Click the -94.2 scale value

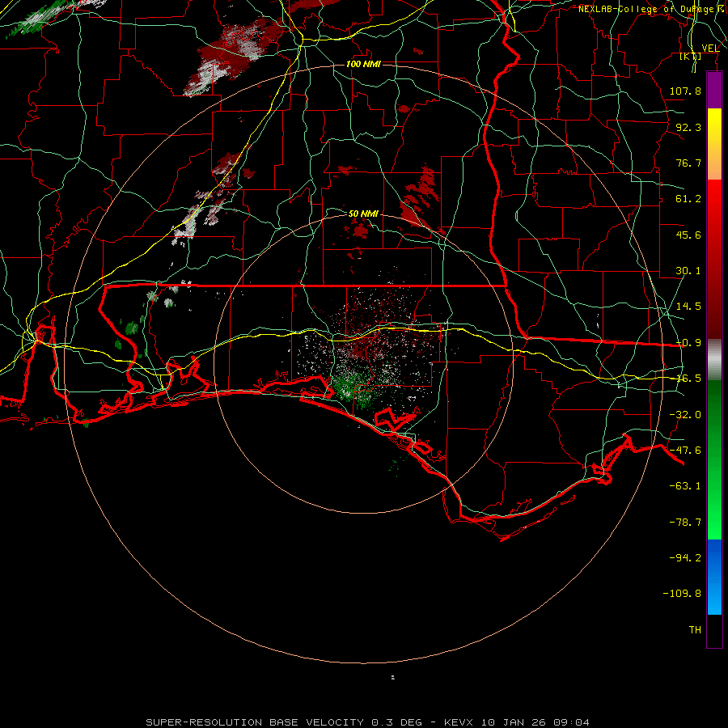coord(685,558)
